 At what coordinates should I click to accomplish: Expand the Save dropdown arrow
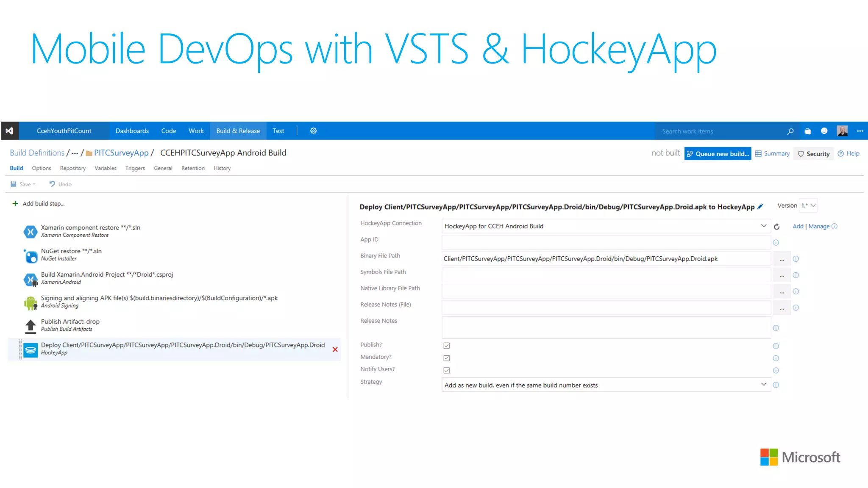(x=34, y=184)
